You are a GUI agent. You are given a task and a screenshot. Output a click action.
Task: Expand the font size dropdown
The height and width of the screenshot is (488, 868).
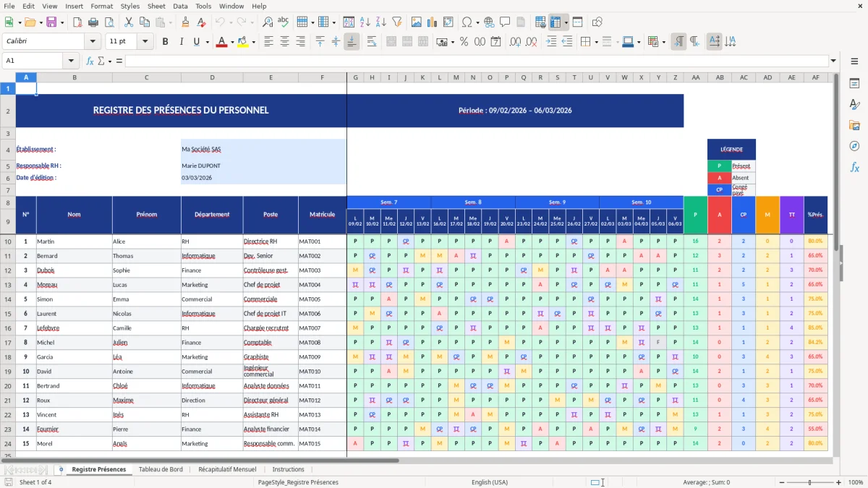coord(144,41)
